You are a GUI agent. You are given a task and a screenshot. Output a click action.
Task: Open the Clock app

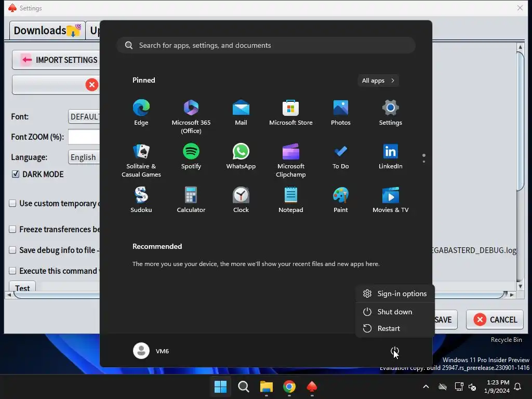click(241, 200)
